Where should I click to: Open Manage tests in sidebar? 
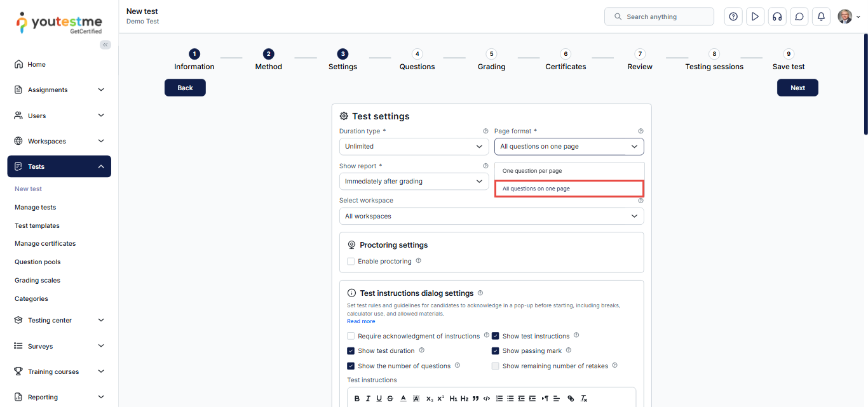pos(36,208)
